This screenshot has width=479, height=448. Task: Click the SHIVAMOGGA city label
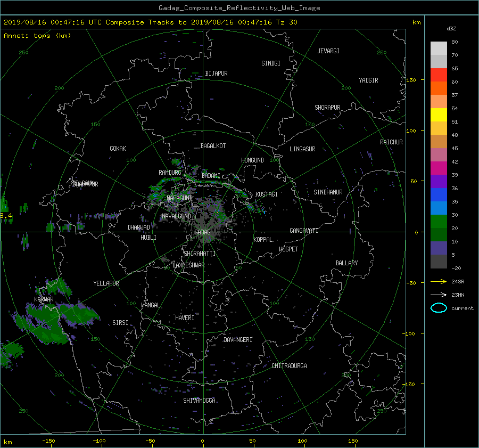[x=199, y=401]
